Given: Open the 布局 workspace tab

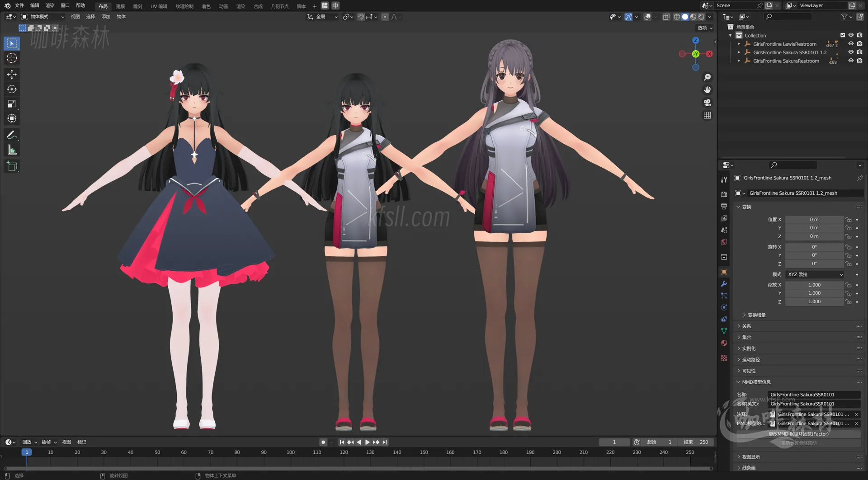Looking at the screenshot, I should (103, 6).
